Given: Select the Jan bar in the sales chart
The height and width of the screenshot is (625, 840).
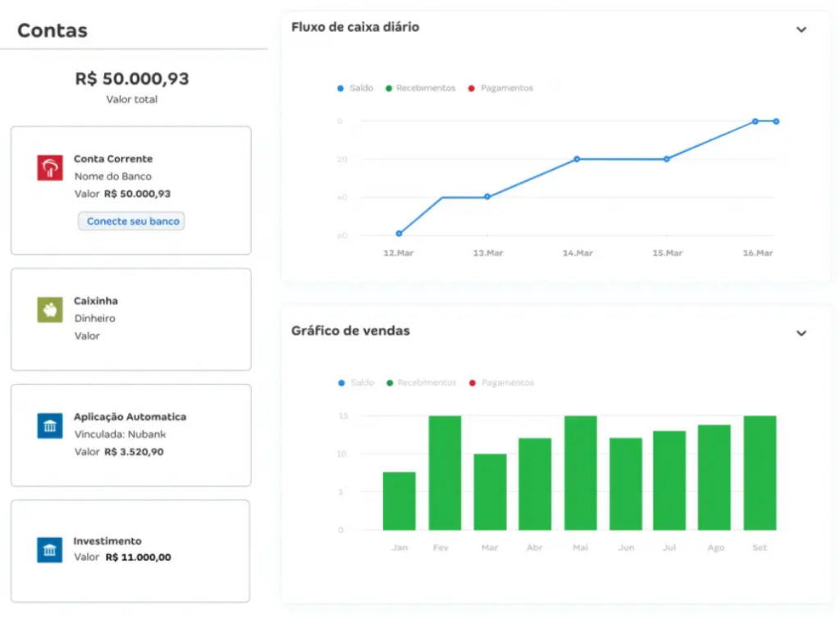Looking at the screenshot, I should coord(399,500).
